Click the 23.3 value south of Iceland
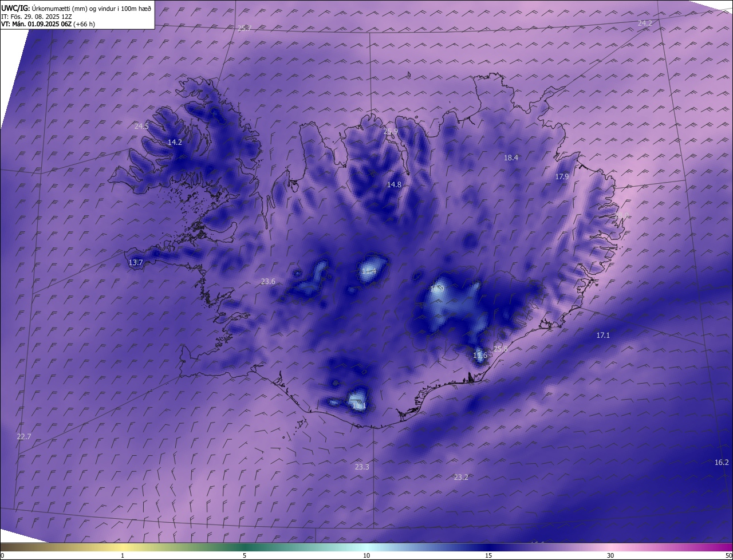Viewport: 733px width, 560px height. (x=362, y=467)
